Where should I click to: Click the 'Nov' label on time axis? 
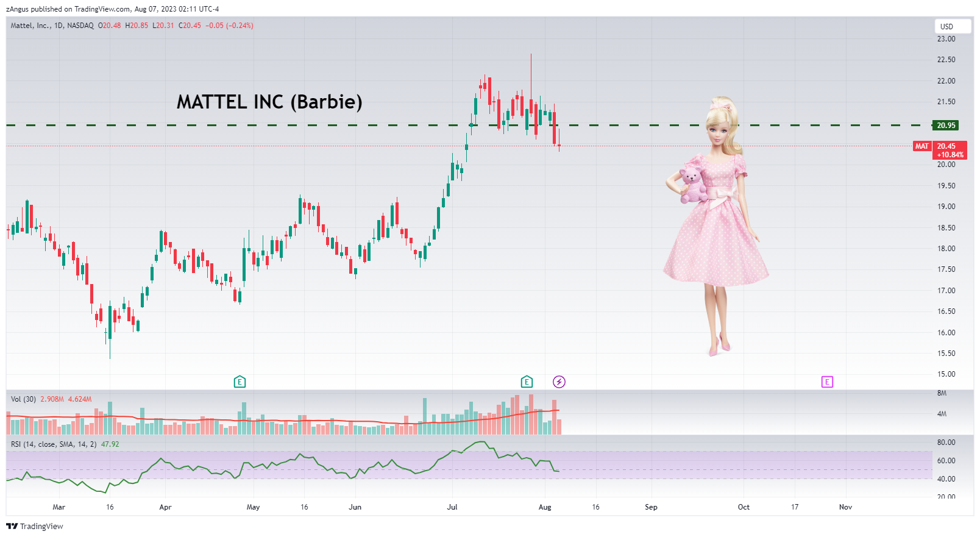click(845, 507)
